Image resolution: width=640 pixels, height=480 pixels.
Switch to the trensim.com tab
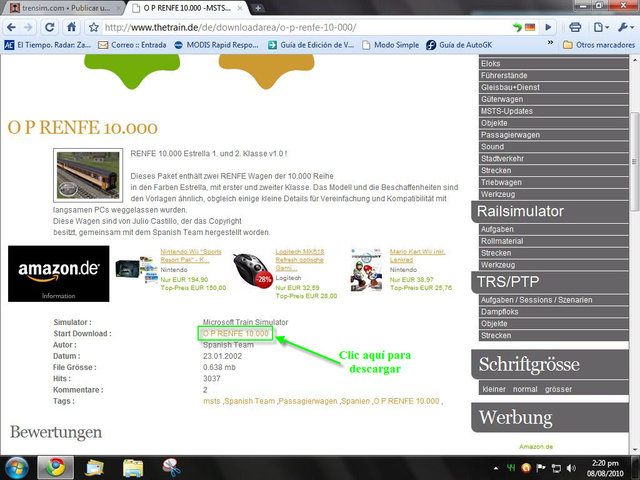coord(60,8)
